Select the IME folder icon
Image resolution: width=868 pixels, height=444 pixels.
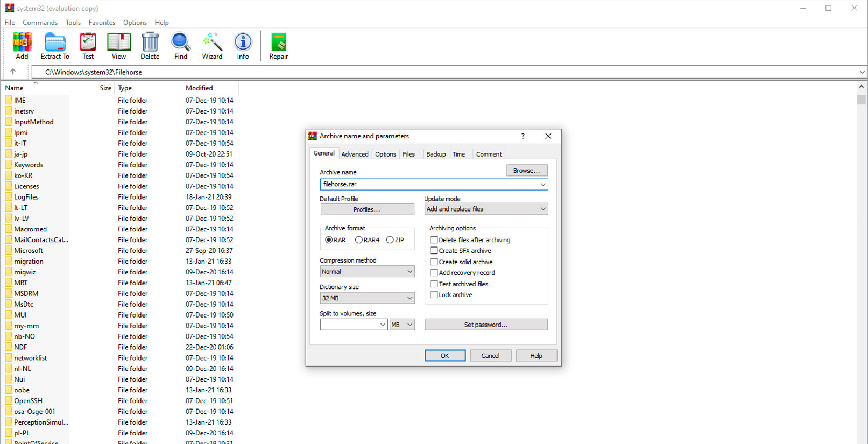pos(9,100)
